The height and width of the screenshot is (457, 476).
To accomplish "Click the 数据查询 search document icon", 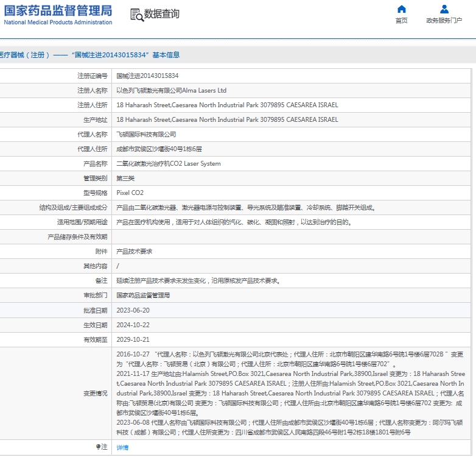I will pos(137,15).
